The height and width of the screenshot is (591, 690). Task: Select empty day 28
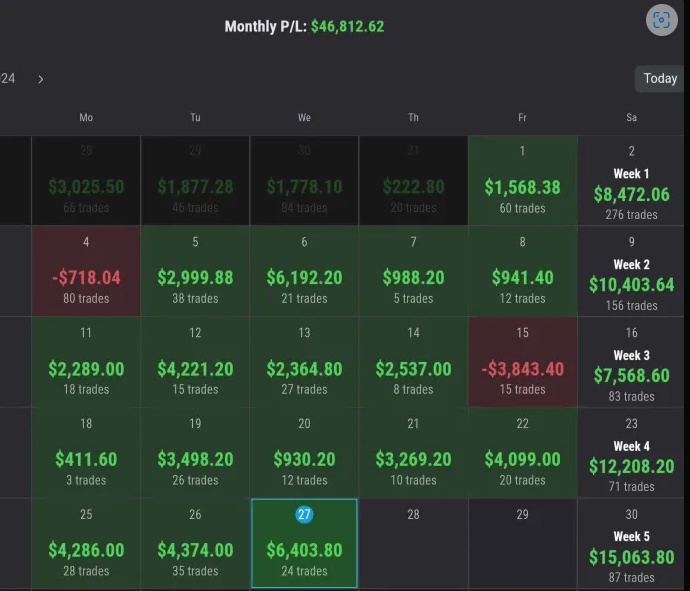(413, 543)
